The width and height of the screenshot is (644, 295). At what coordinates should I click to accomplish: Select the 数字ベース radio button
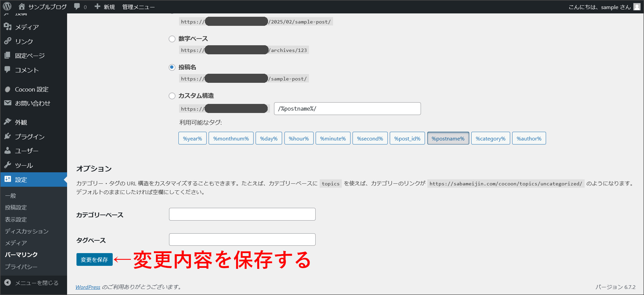coord(172,39)
